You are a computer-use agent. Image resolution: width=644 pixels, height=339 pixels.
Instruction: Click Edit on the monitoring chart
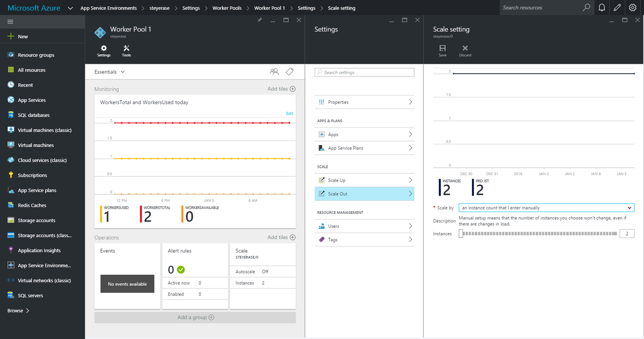(289, 113)
